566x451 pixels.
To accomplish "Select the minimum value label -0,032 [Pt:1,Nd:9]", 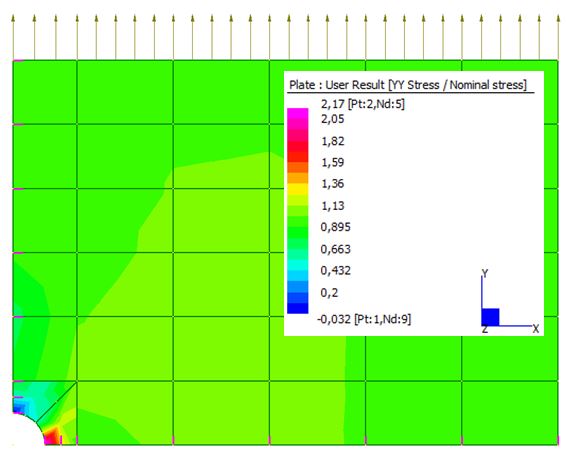I will (364, 319).
